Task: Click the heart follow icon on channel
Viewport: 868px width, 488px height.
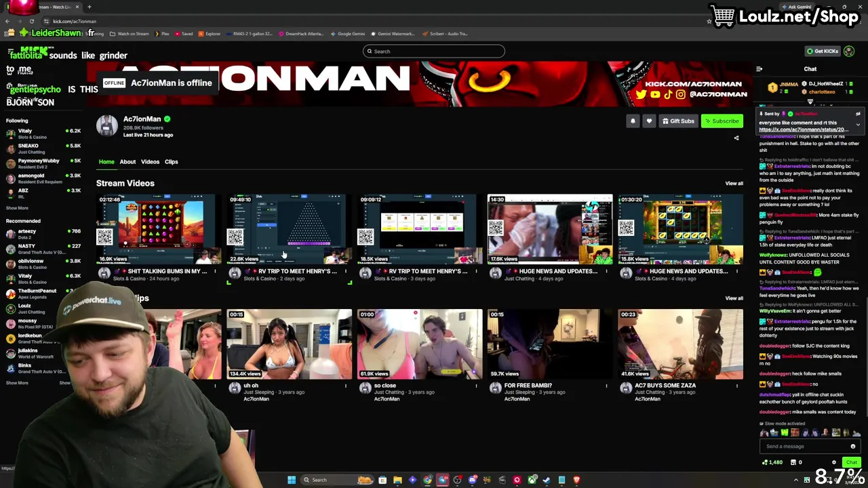Action: click(x=649, y=121)
